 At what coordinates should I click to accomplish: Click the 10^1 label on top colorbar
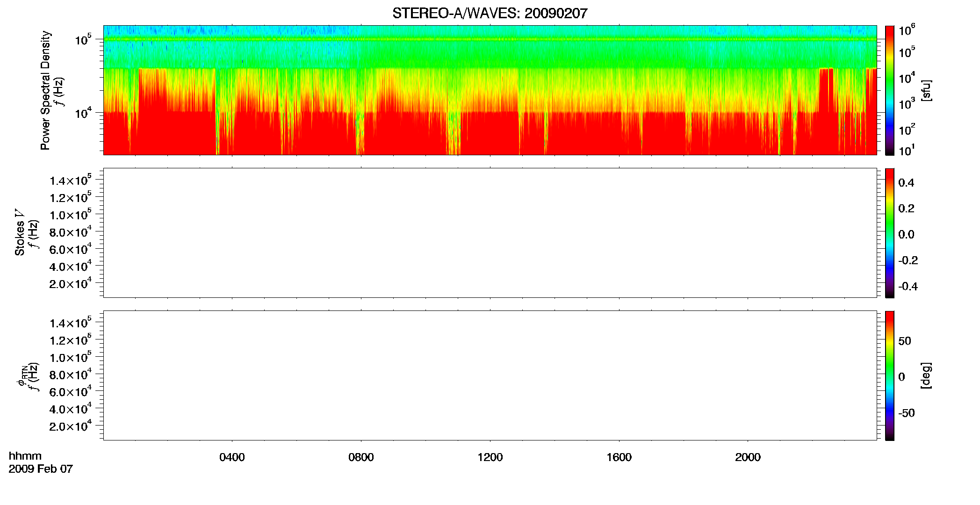907,150
